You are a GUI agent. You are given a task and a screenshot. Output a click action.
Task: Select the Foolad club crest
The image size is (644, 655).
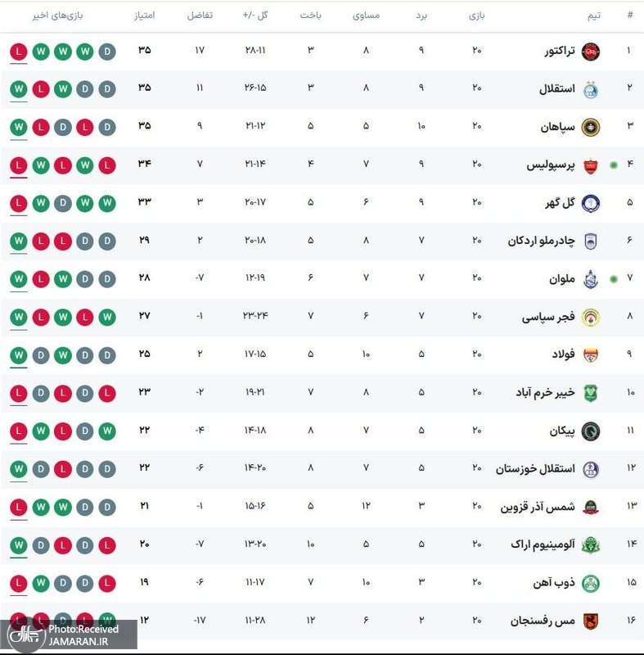pos(590,355)
